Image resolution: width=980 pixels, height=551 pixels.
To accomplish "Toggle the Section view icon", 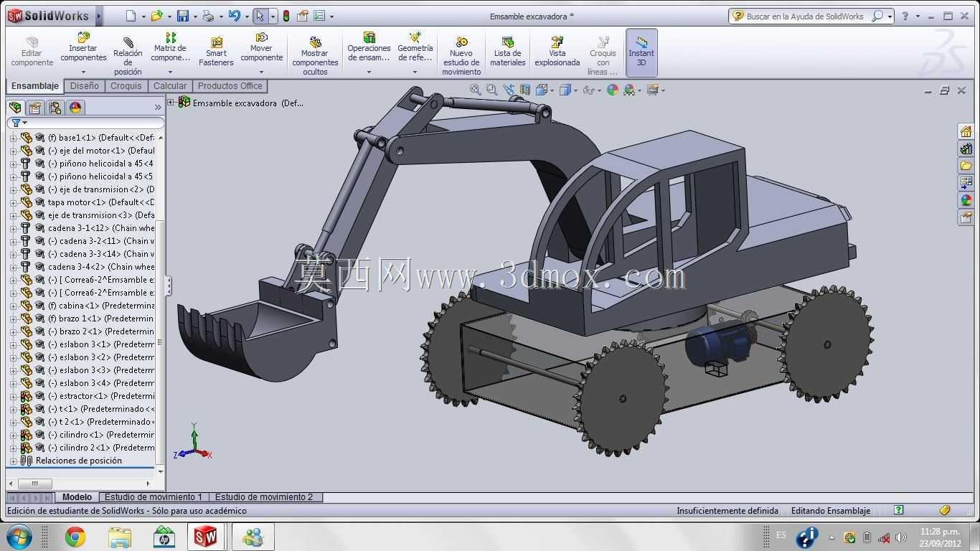I will (525, 90).
